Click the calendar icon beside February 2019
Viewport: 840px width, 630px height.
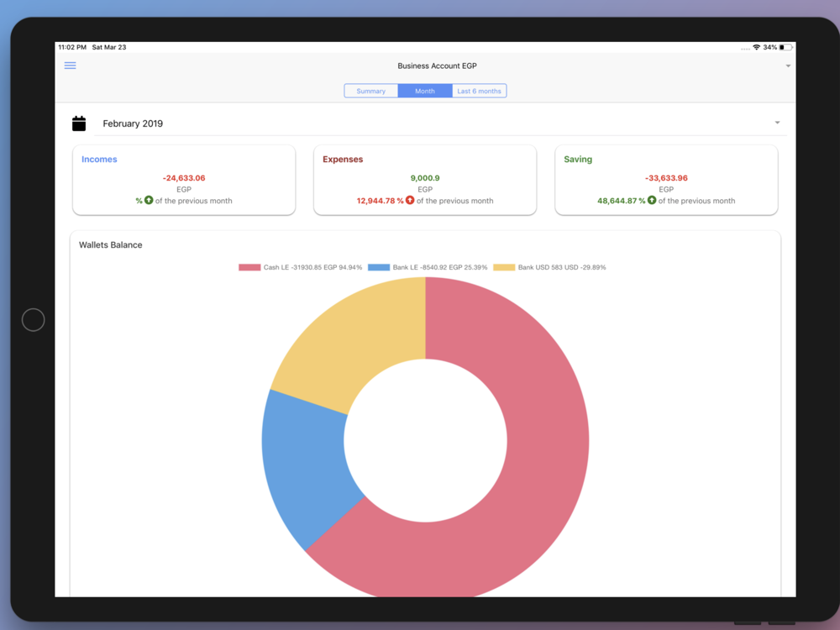point(79,123)
